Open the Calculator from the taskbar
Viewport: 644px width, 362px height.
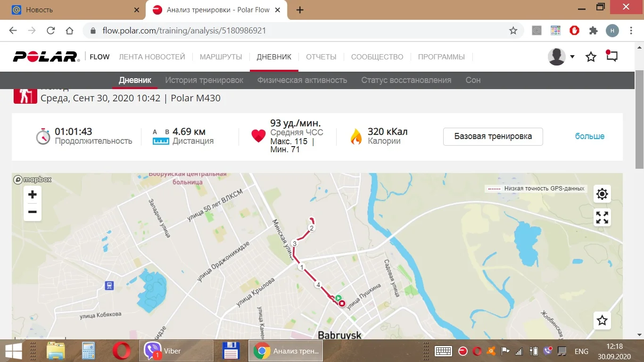[x=89, y=351]
